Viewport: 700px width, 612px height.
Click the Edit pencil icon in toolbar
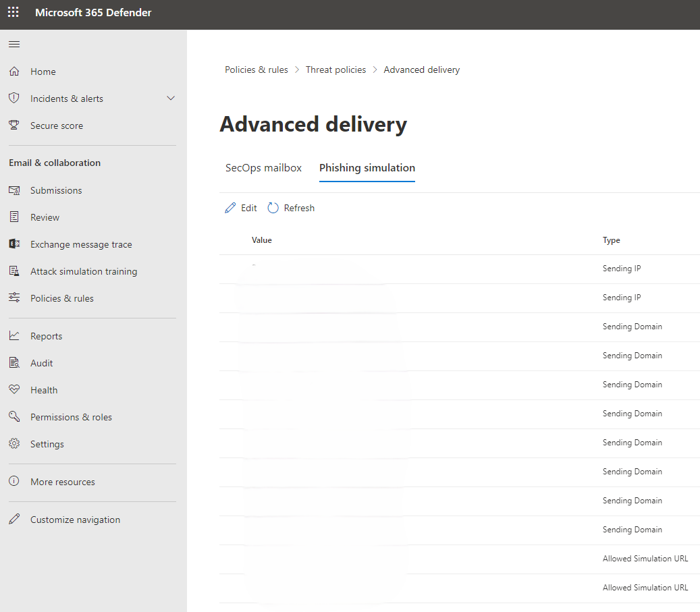230,208
